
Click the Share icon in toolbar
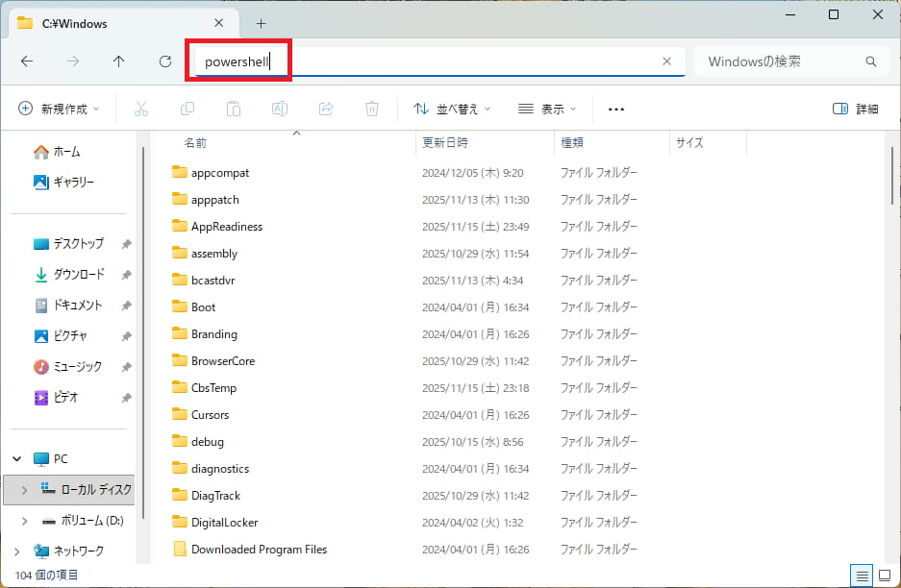pos(326,109)
